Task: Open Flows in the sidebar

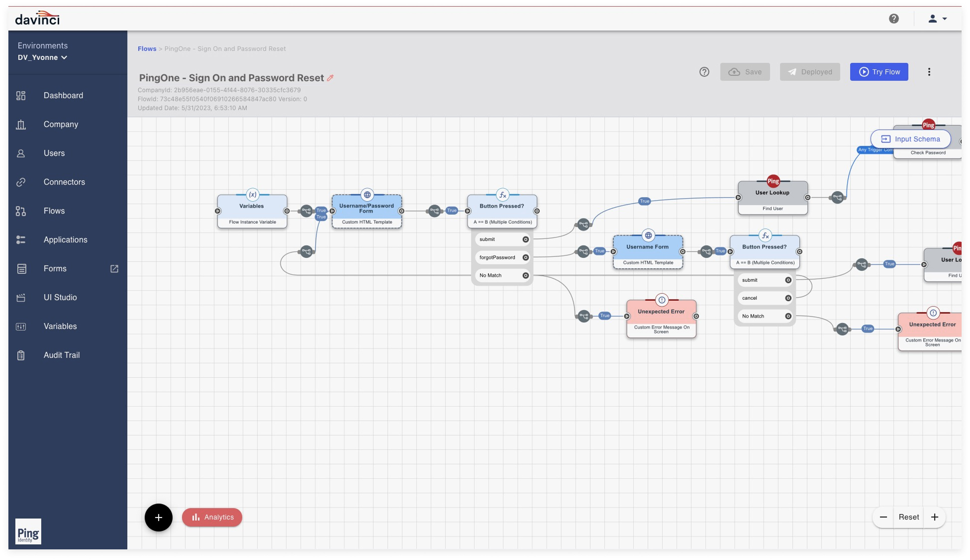Action: pyautogui.click(x=54, y=211)
